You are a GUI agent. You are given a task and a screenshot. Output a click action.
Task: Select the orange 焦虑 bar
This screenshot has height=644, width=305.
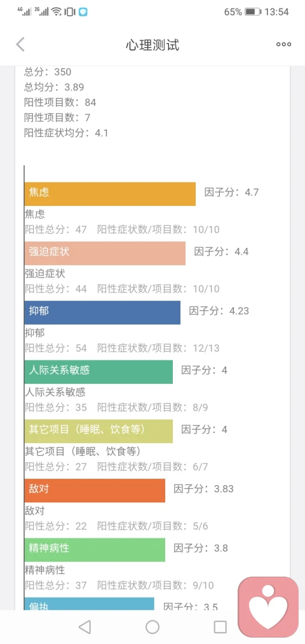[x=110, y=194]
